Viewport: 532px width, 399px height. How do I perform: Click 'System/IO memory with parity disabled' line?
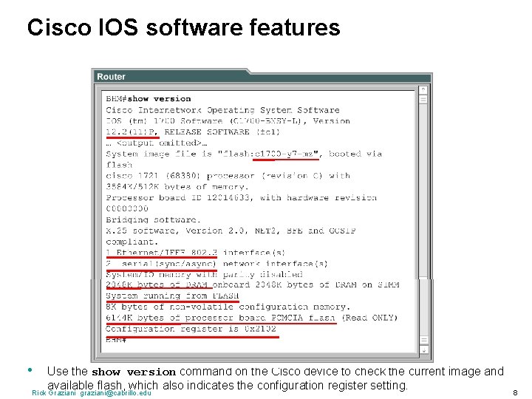click(x=204, y=274)
